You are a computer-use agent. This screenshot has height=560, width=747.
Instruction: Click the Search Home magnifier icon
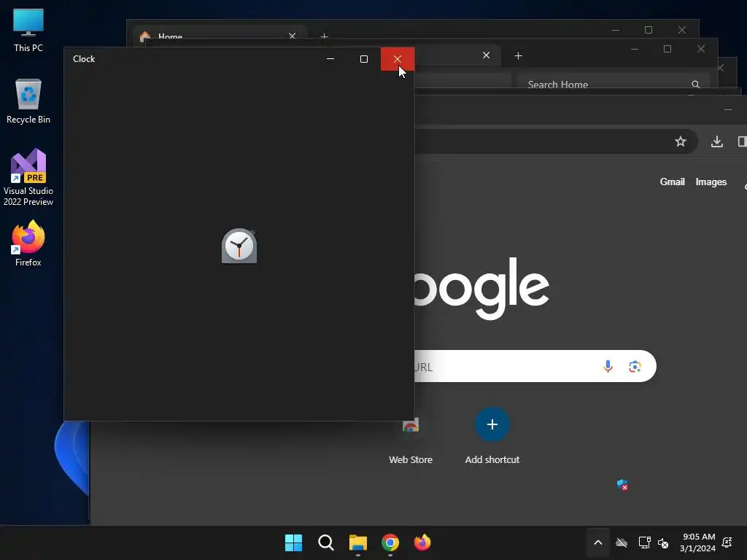695,85
